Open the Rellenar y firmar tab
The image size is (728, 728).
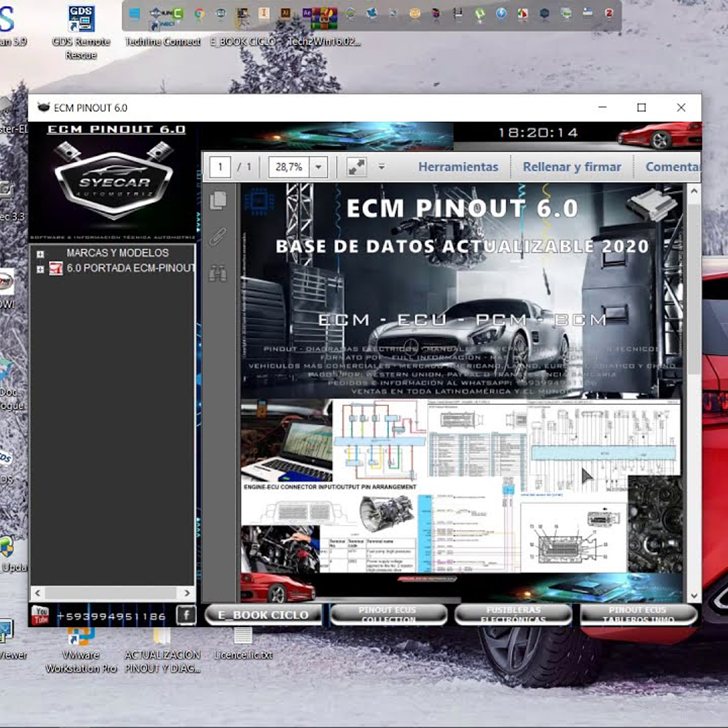pos(571,167)
